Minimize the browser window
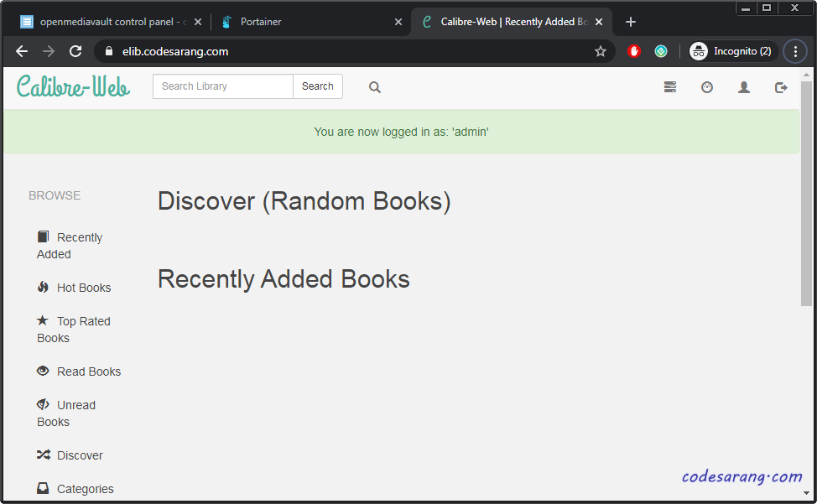The image size is (817, 504). tap(747, 8)
